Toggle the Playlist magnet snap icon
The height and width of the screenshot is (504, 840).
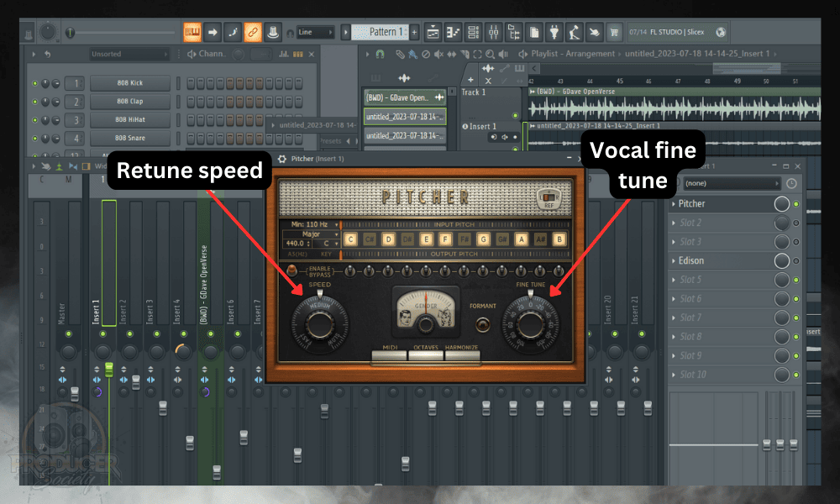coord(380,54)
